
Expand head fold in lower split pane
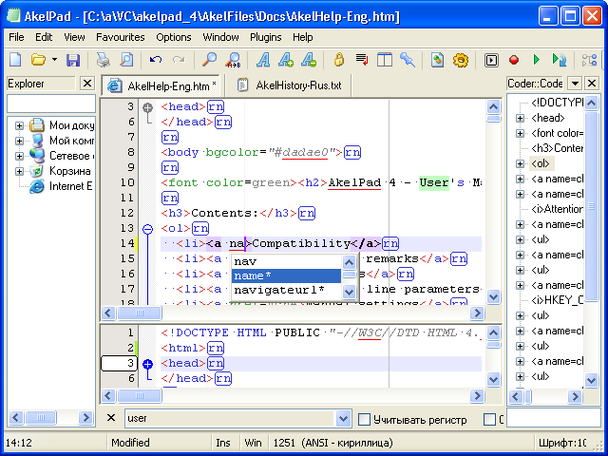click(x=147, y=364)
